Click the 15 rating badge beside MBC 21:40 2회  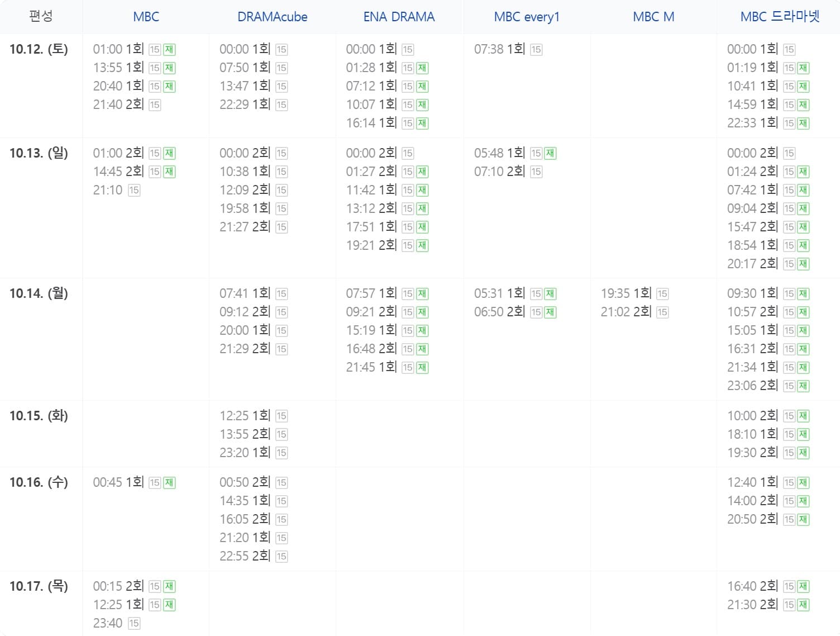coord(155,105)
